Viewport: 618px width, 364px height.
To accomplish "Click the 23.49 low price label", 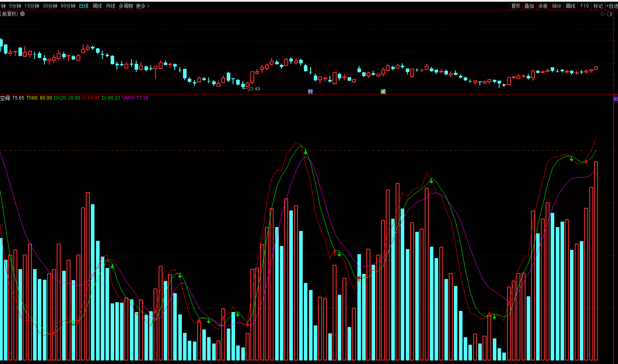I will pyautogui.click(x=254, y=89).
